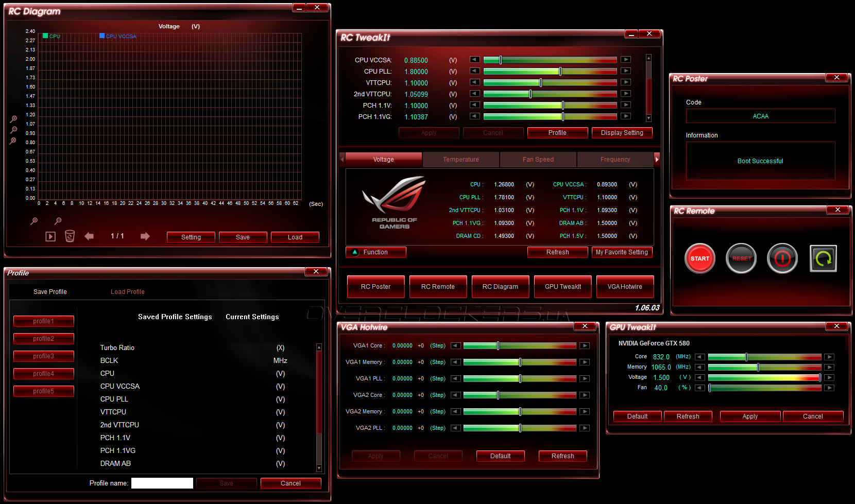Switch to the Temperature tab
855x504 pixels.
(461, 160)
